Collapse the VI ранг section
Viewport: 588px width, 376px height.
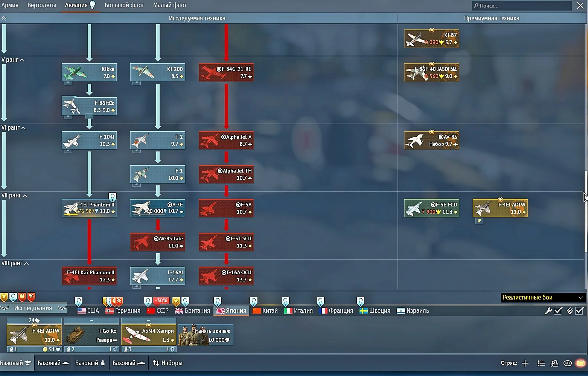tap(23, 128)
